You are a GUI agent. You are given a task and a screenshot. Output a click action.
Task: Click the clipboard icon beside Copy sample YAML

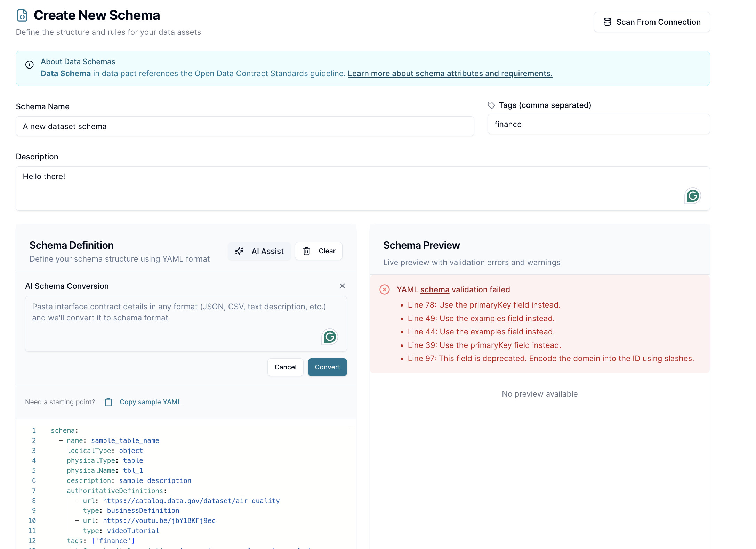point(108,402)
